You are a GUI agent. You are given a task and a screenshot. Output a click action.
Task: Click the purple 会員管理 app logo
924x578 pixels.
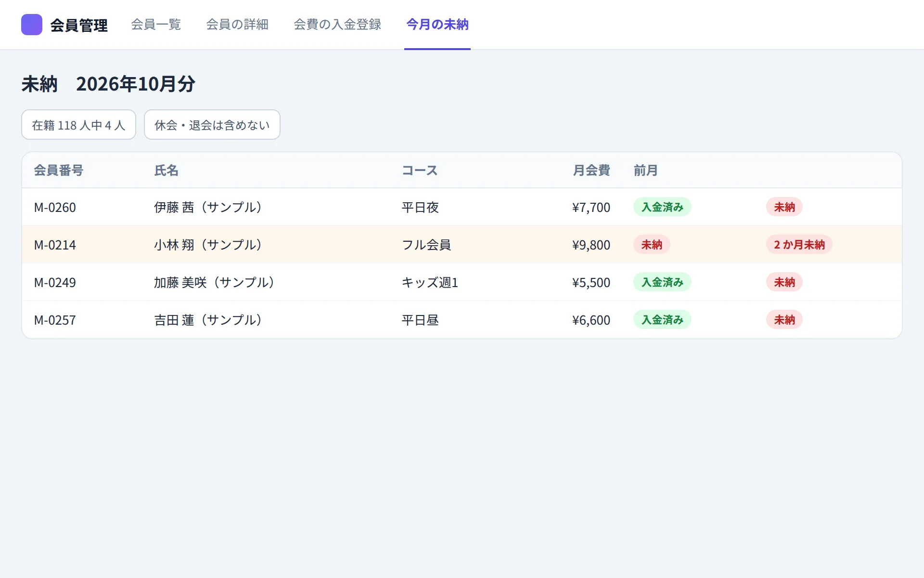(32, 25)
